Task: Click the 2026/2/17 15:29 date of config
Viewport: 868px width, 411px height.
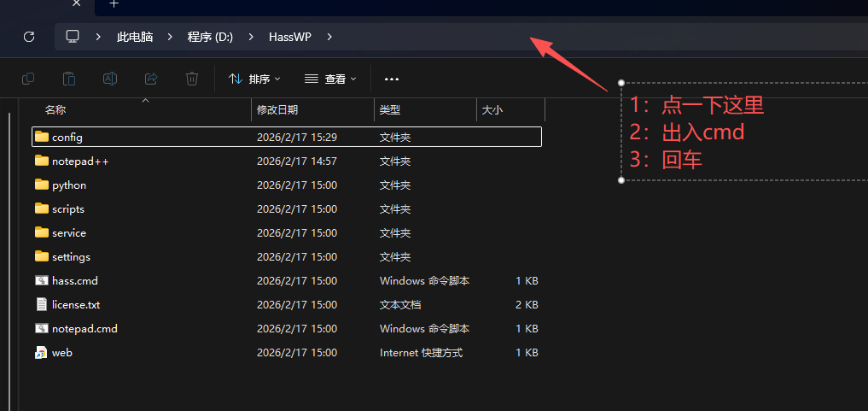Action: 297,137
